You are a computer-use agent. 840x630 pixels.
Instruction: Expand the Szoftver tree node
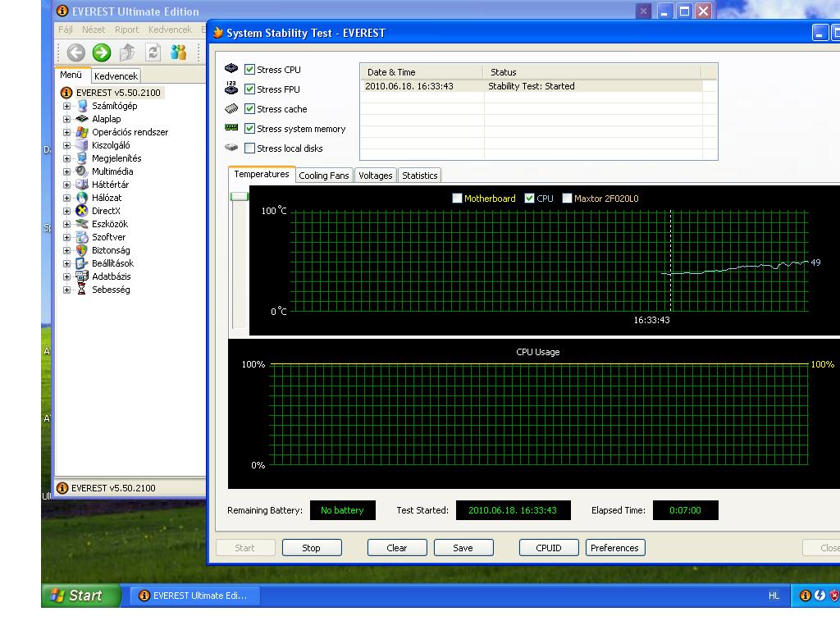coord(66,237)
